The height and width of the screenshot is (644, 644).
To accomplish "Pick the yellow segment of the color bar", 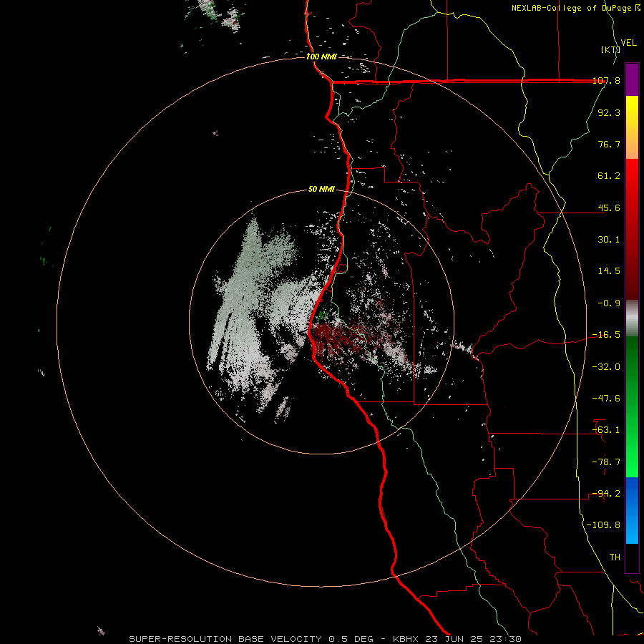I will tap(632, 111).
